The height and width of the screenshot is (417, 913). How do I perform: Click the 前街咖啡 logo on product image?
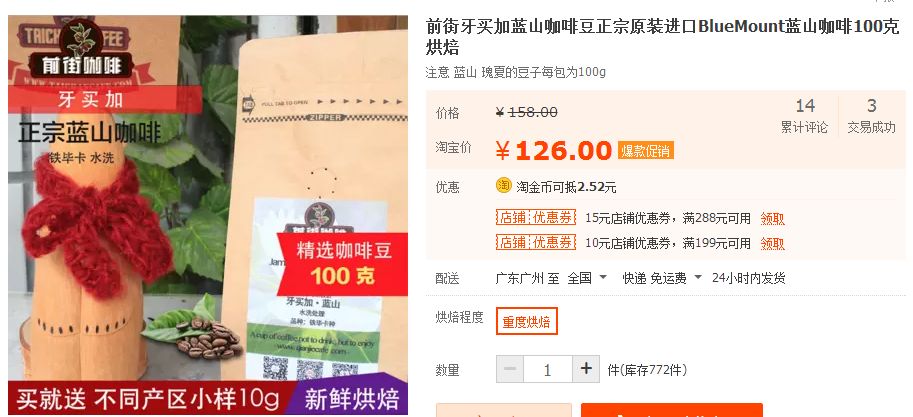click(x=81, y=54)
